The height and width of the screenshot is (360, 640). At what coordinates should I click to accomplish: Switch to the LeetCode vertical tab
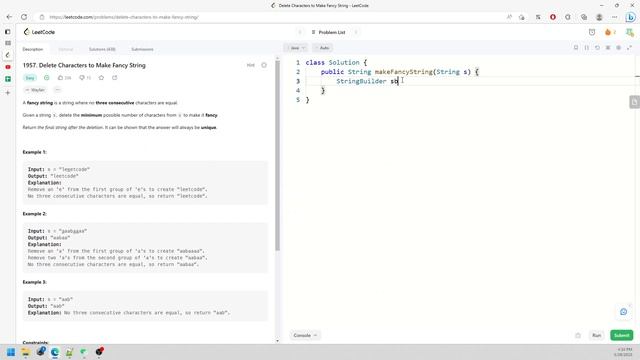(x=8, y=55)
